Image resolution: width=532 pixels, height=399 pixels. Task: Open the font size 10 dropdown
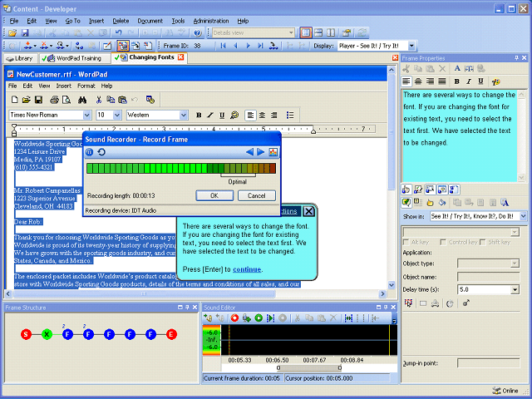[117, 115]
